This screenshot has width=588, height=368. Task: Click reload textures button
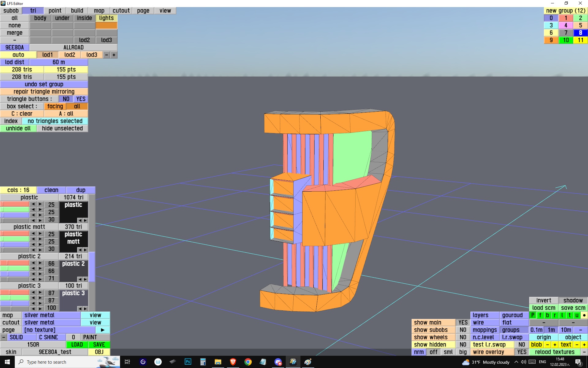pos(554,352)
